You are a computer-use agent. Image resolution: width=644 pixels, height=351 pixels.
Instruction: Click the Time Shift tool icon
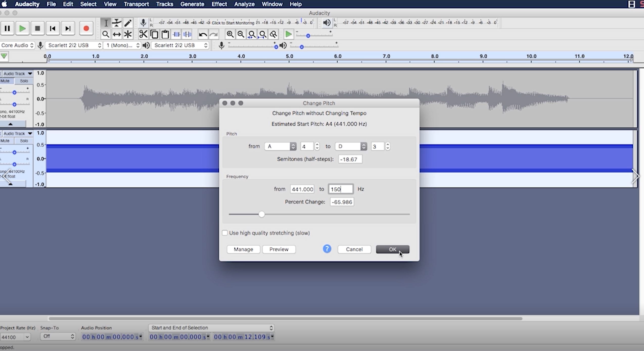point(117,34)
